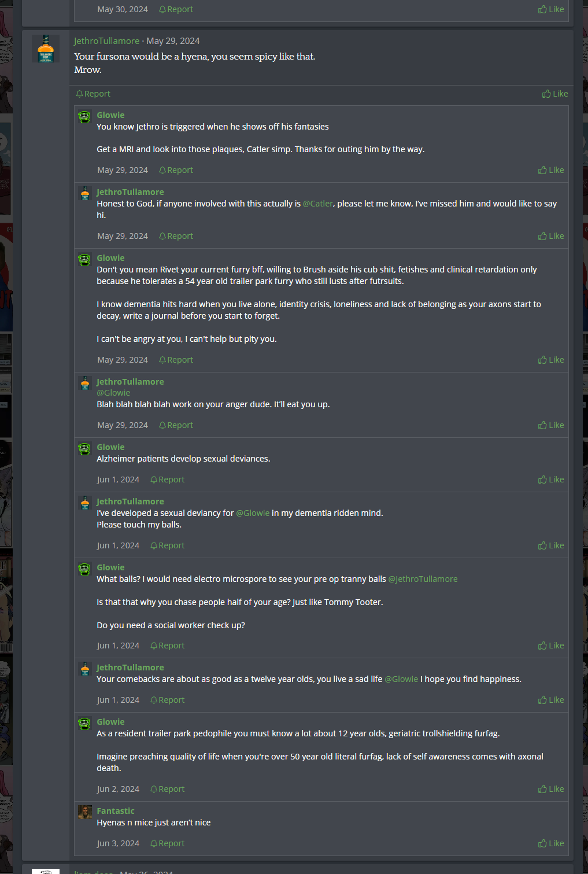This screenshot has height=874, width=588.
Task: Open Fantastic's profile name link
Action: tap(116, 811)
